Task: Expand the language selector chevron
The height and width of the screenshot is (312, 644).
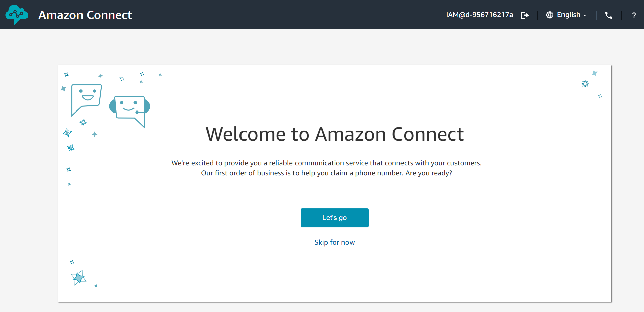Action: click(584, 15)
